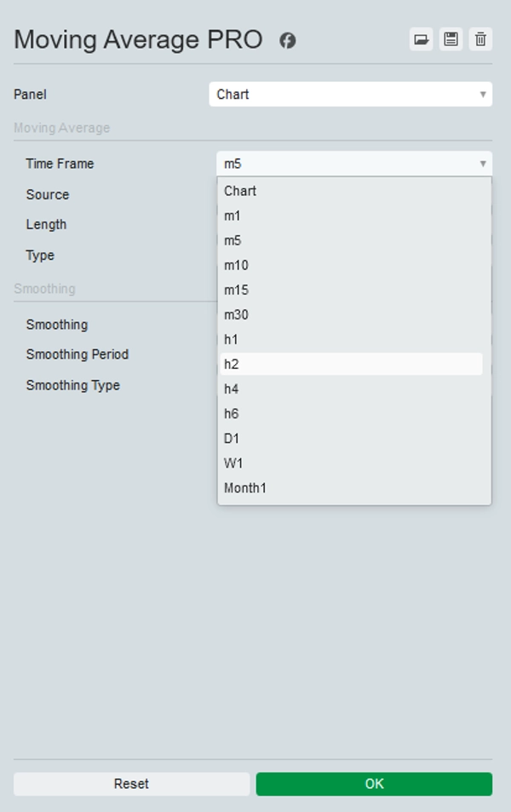
Task: Select the h6 time frame
Action: tap(232, 413)
